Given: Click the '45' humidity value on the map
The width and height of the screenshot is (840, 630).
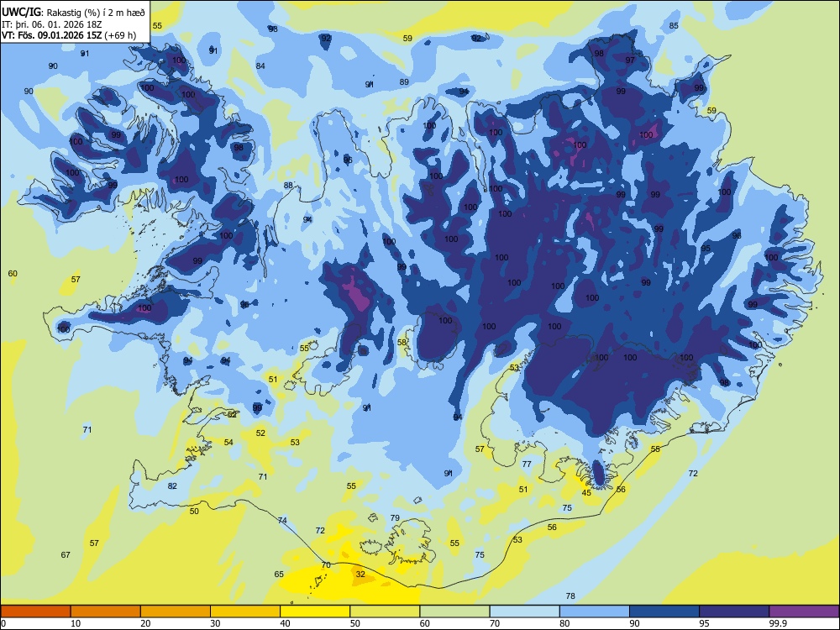Looking at the screenshot, I should click(586, 493).
